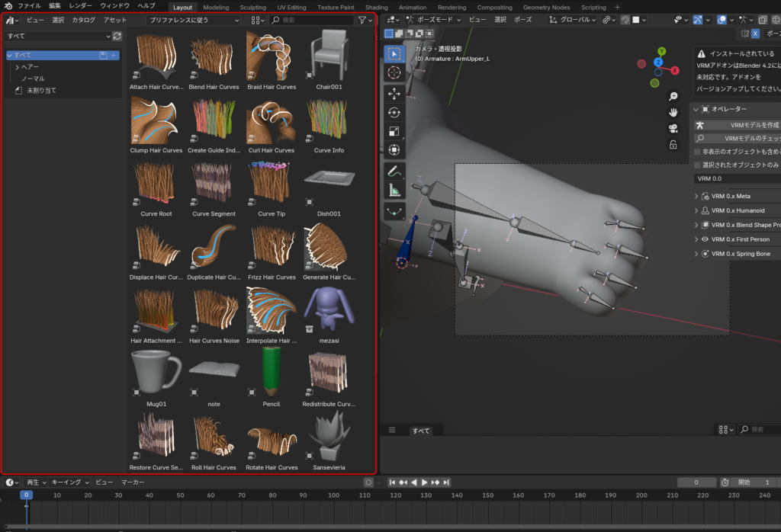Activate the Cursor tool

coord(394,72)
